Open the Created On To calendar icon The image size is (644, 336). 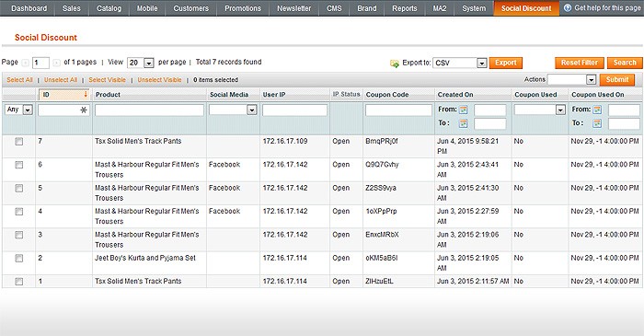coord(464,123)
